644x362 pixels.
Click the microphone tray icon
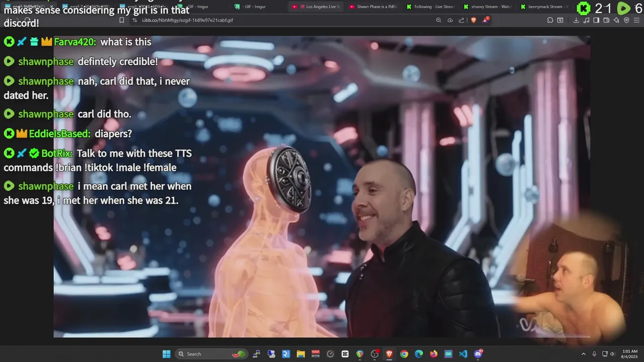(594, 354)
